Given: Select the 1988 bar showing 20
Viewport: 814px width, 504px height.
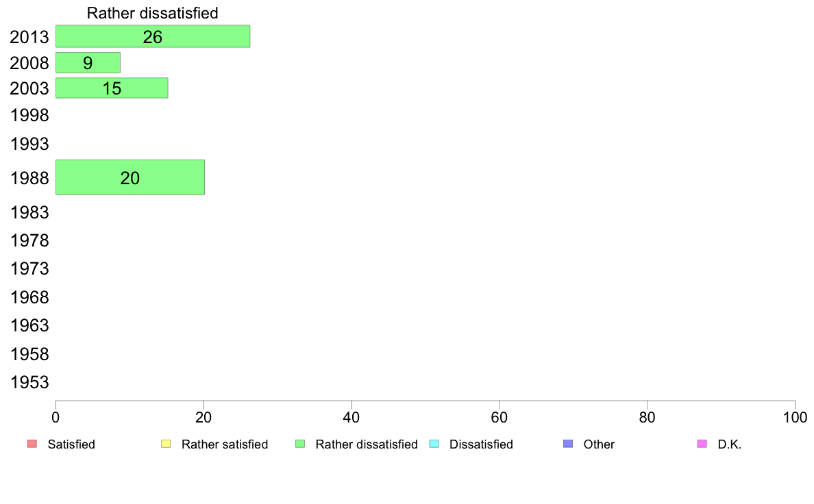Looking at the screenshot, I should [129, 177].
